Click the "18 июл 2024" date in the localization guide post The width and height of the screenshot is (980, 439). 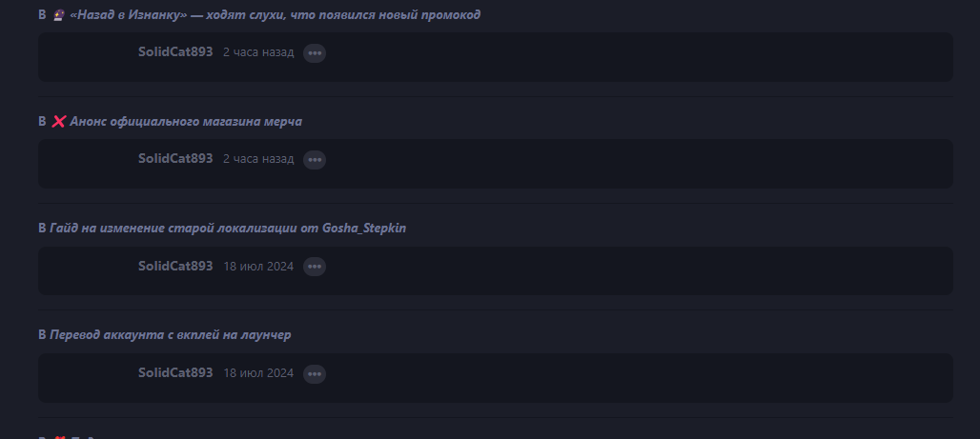(x=258, y=267)
